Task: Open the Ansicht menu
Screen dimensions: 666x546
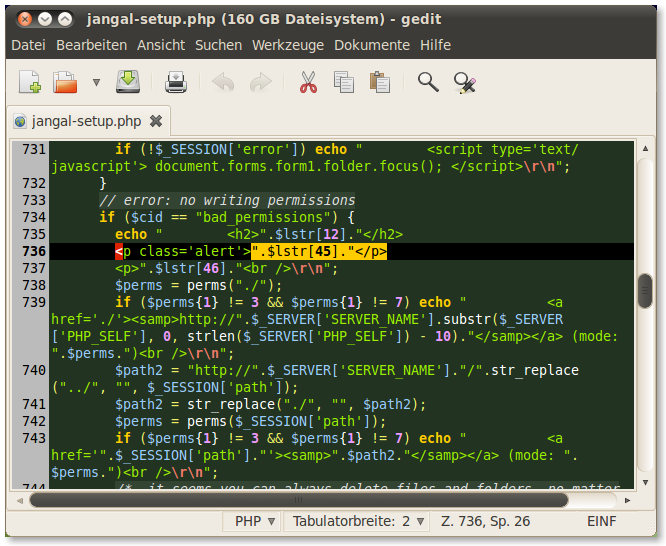Action: pos(161,45)
